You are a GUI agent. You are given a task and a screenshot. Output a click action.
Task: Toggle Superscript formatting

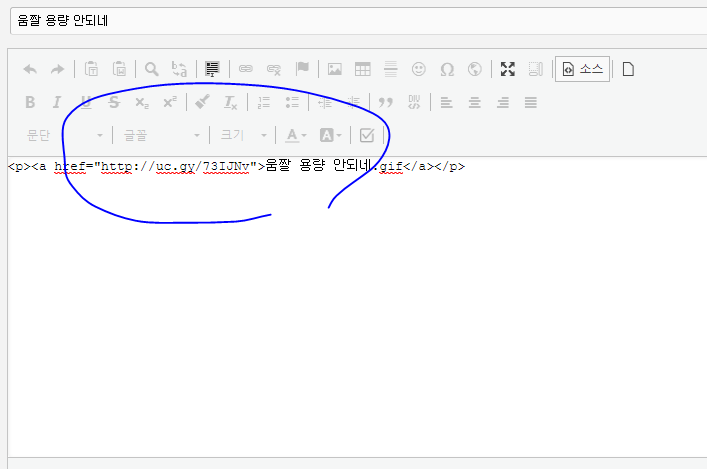coord(170,102)
